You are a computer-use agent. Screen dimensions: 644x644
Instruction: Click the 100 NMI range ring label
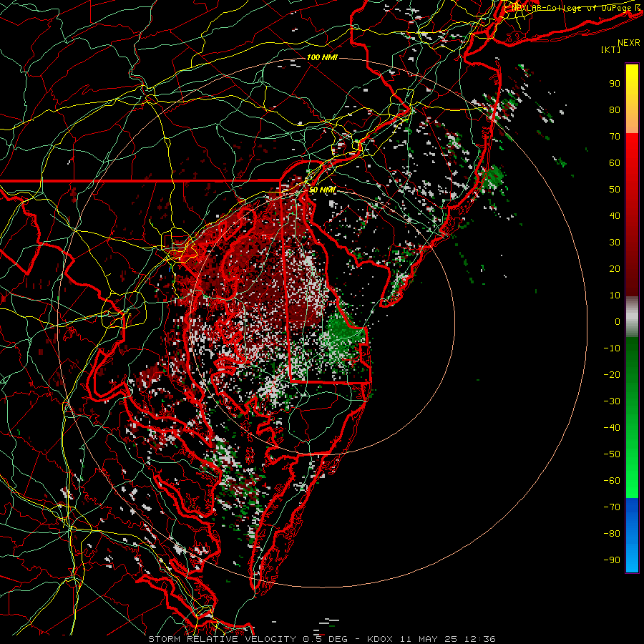pos(322,57)
